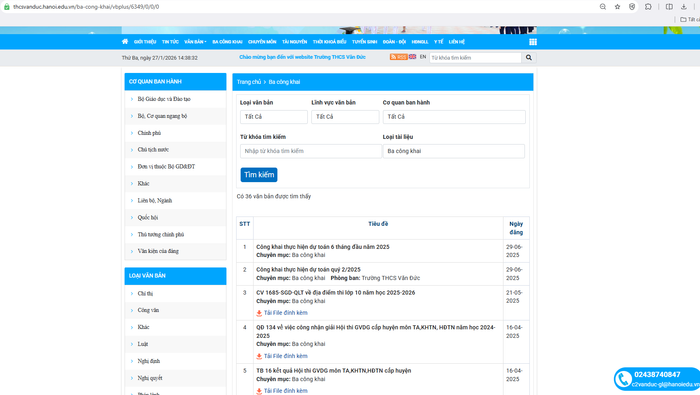Image resolution: width=700 pixels, height=395 pixels.
Task: Select Liên bộ, Ngành in sidebar
Action: tap(154, 200)
